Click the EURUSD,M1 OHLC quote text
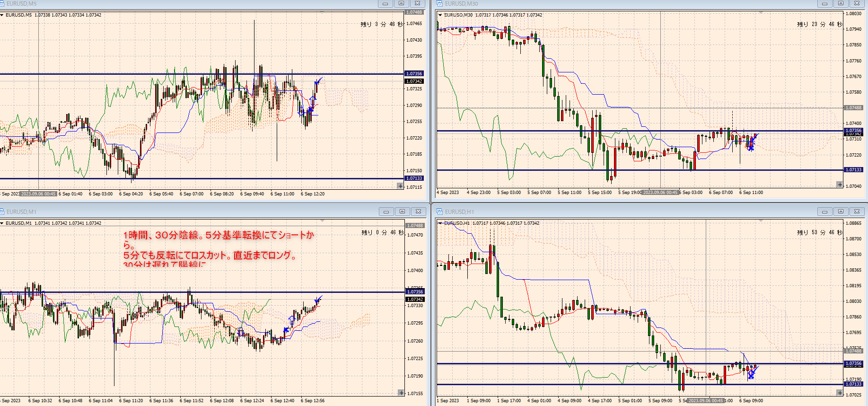 click(x=53, y=223)
